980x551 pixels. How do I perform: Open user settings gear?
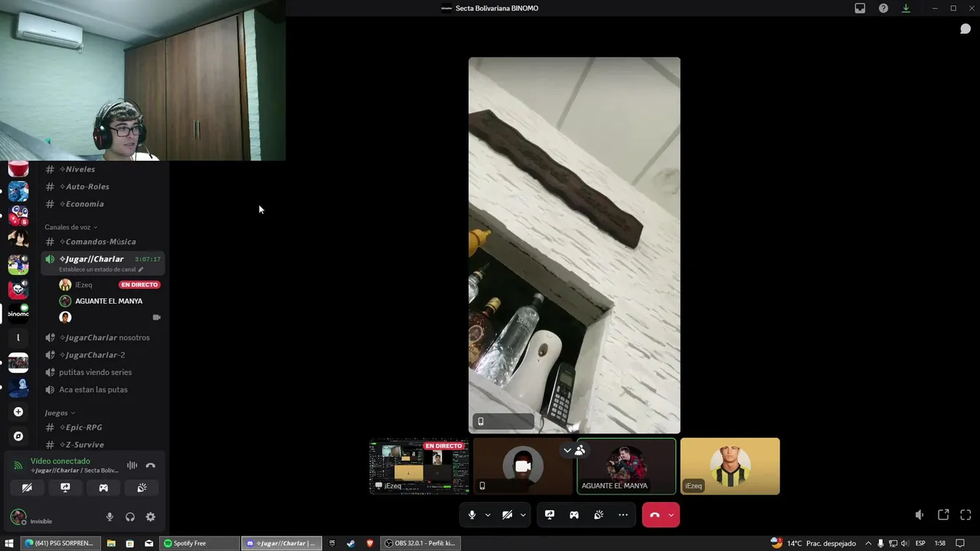point(150,517)
